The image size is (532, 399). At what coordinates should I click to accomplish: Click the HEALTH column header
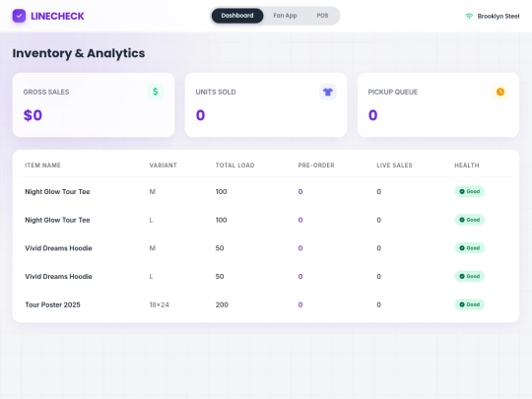pyautogui.click(x=467, y=166)
